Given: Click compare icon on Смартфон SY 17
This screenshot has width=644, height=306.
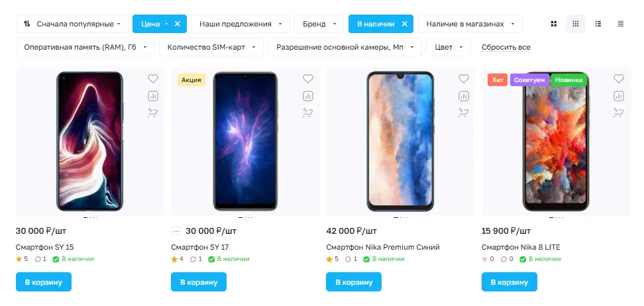Looking at the screenshot, I should click(x=307, y=96).
